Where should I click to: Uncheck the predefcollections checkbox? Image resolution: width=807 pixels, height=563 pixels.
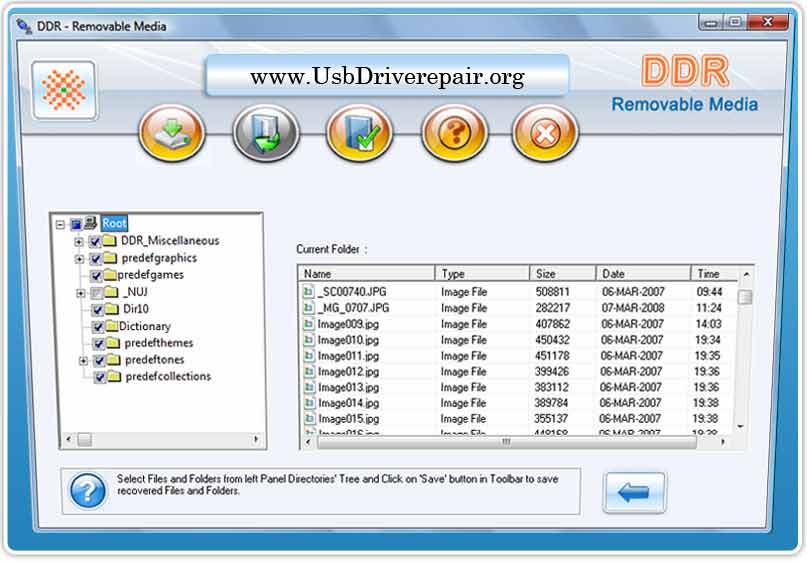100,377
